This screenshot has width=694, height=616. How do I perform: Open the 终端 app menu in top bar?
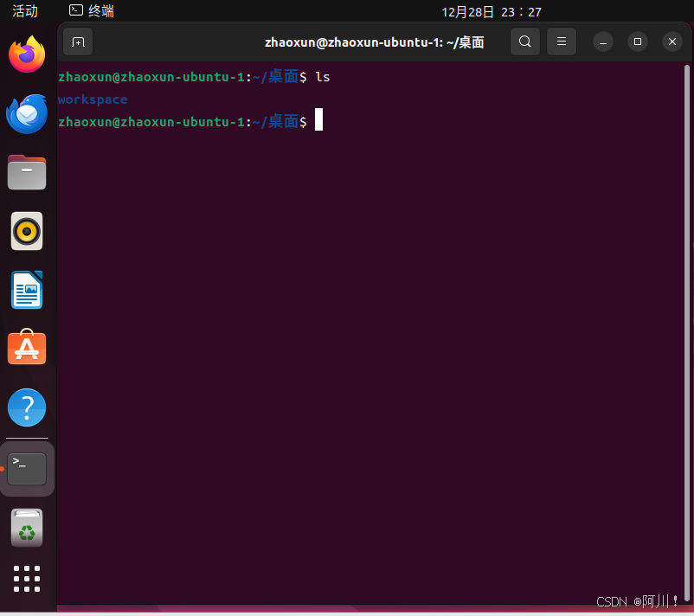tap(92, 11)
